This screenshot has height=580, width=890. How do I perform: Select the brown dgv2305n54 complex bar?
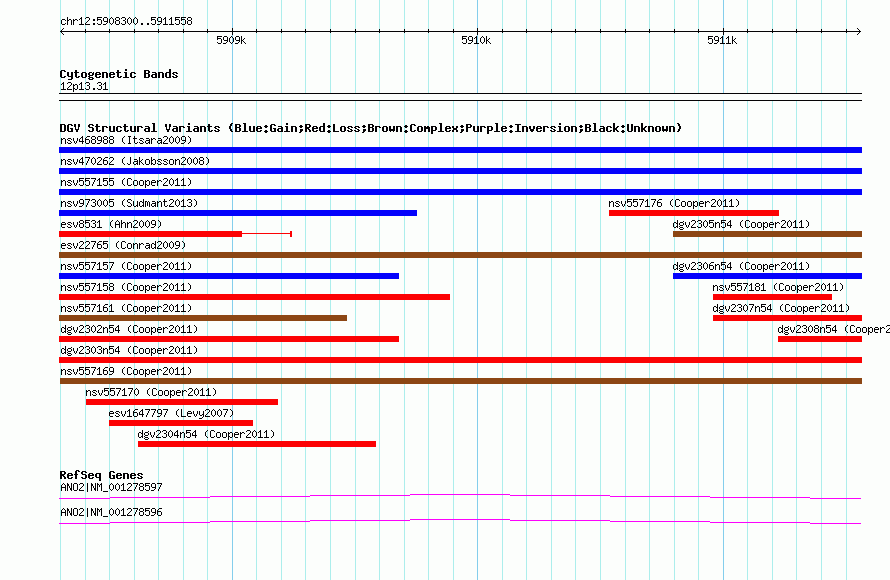[767, 234]
